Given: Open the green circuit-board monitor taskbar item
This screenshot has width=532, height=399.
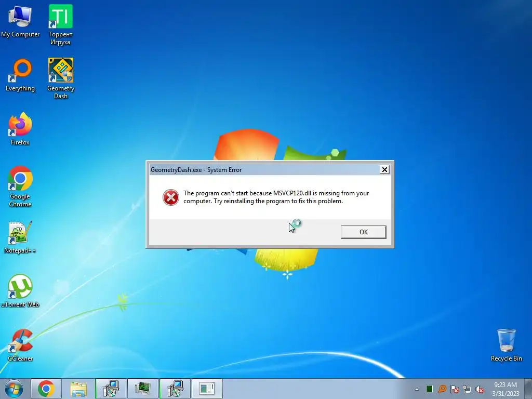Looking at the screenshot, I should click(143, 389).
